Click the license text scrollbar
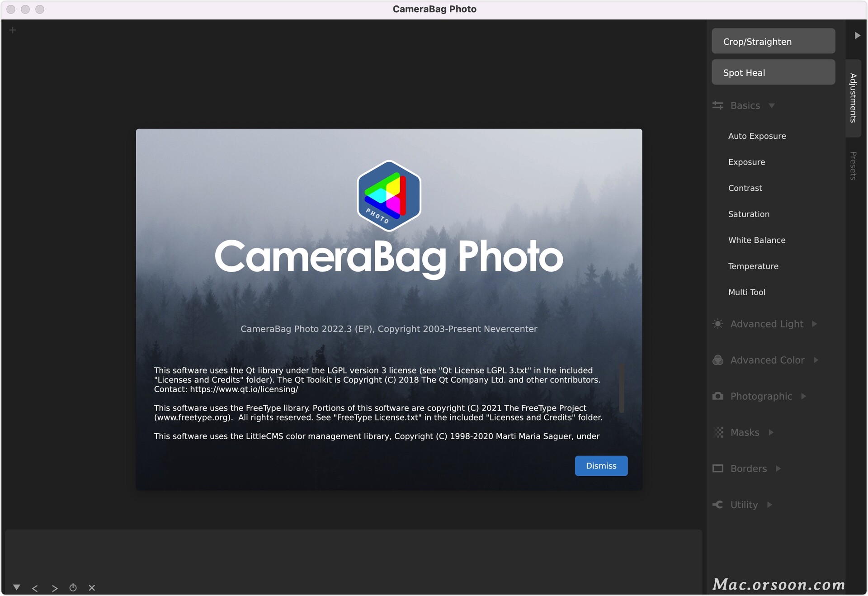Image resolution: width=868 pixels, height=596 pixels. [622, 388]
